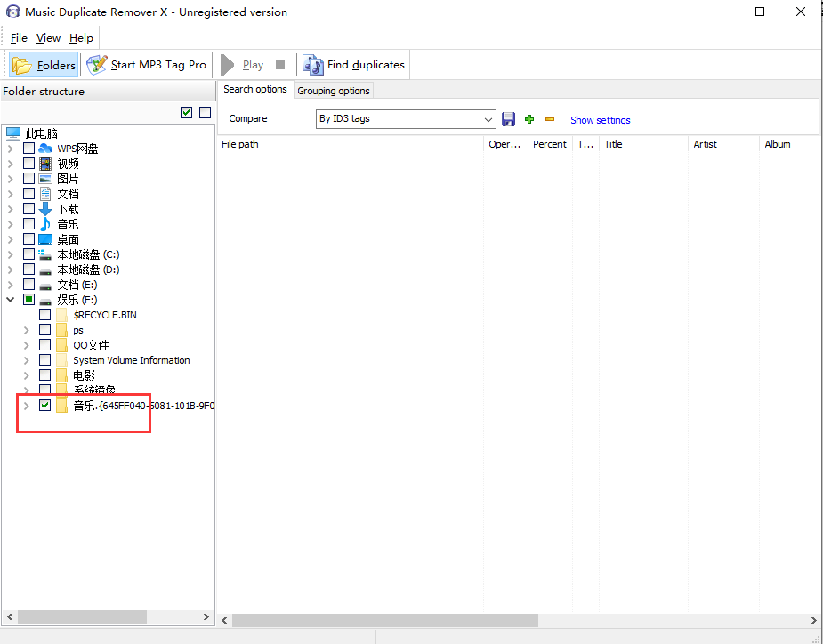Image resolution: width=823 pixels, height=644 pixels.
Task: Click the check all folders icon
Action: tap(186, 112)
